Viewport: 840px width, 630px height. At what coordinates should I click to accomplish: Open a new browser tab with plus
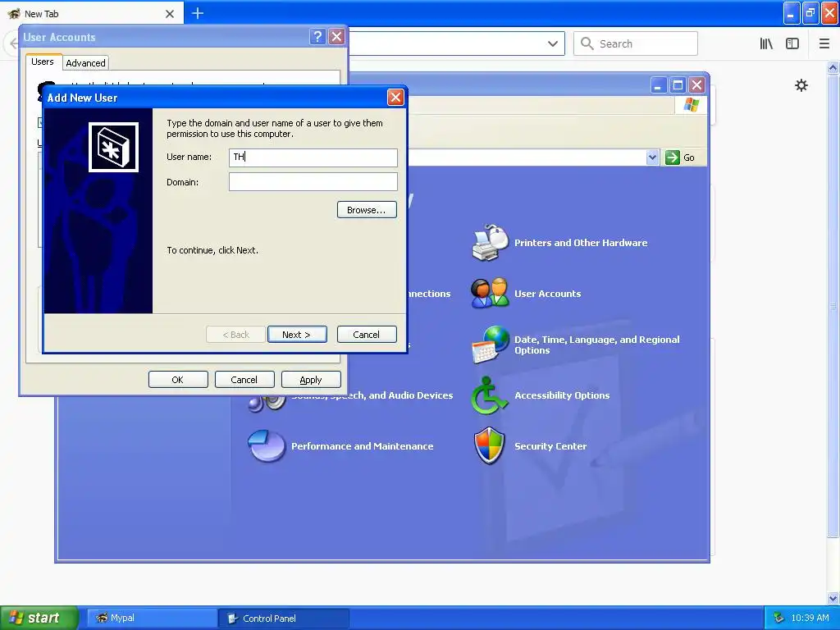[x=198, y=13]
